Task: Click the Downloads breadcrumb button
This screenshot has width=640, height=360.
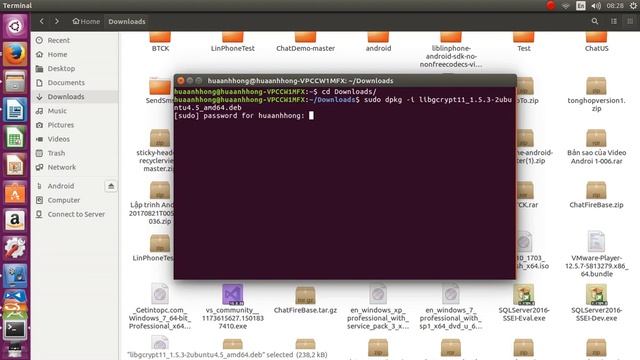Action: click(x=127, y=21)
